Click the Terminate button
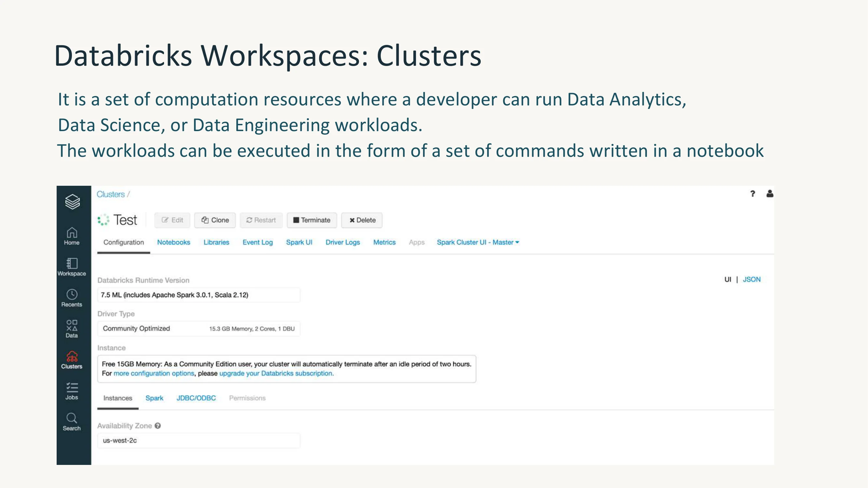 (x=312, y=220)
